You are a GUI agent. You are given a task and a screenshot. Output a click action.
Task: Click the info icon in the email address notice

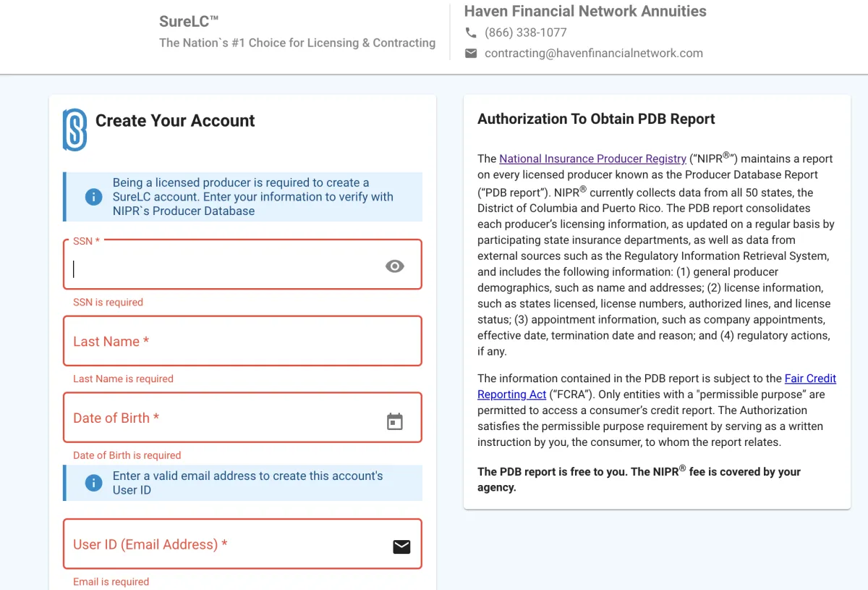point(93,483)
